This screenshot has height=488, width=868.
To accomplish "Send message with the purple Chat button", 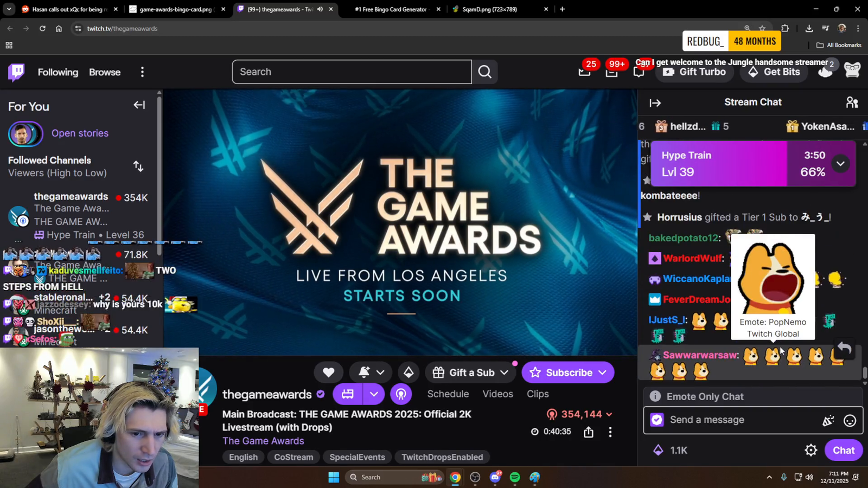I will point(844,450).
